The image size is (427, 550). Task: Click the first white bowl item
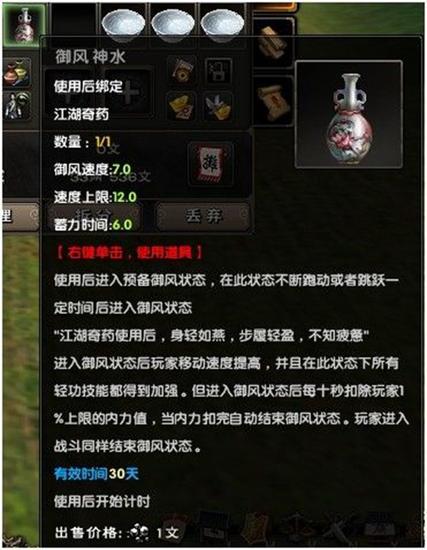pyautogui.click(x=123, y=23)
